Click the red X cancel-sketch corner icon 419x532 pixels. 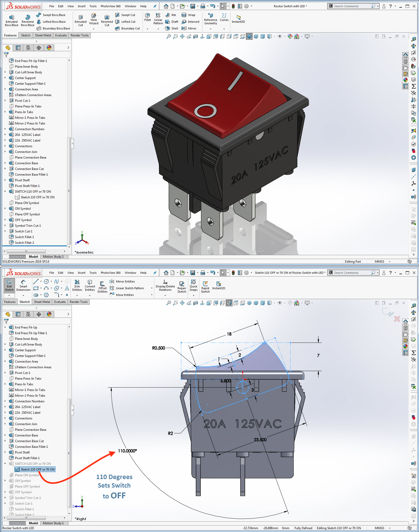(x=397, y=319)
